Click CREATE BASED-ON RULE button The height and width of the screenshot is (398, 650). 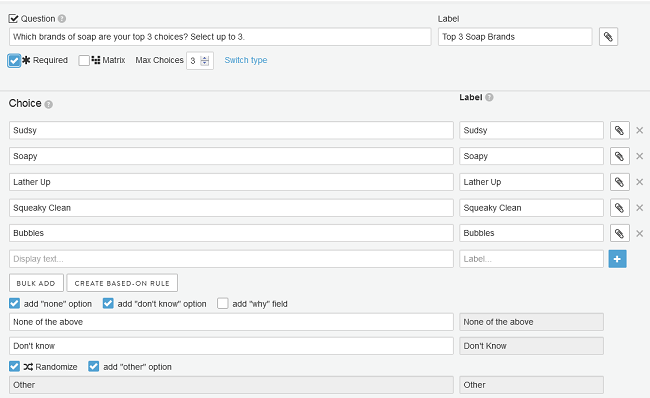pos(122,283)
